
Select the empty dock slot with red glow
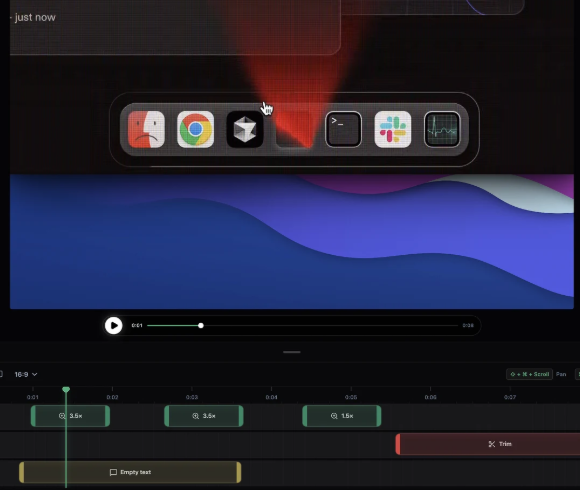pyautogui.click(x=294, y=129)
